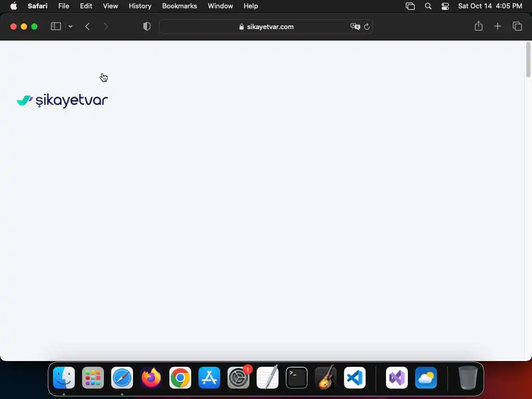The width and height of the screenshot is (532, 399).
Task: Open Control Center
Action: pyautogui.click(x=445, y=6)
